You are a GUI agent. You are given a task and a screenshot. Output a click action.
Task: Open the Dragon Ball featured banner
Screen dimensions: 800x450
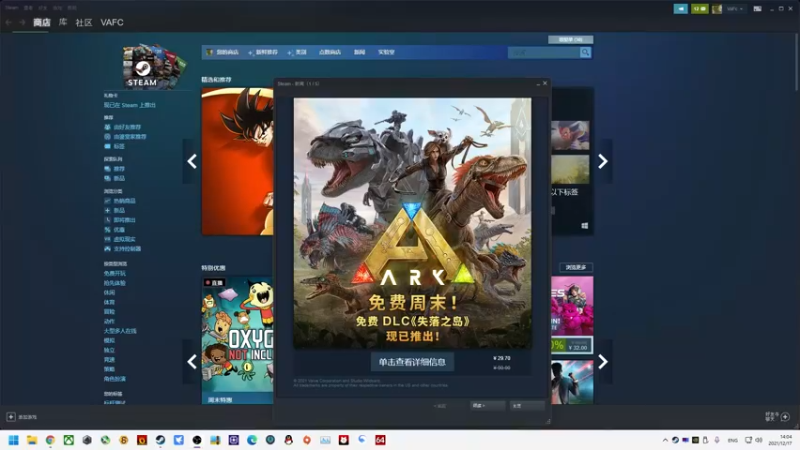[x=237, y=161]
